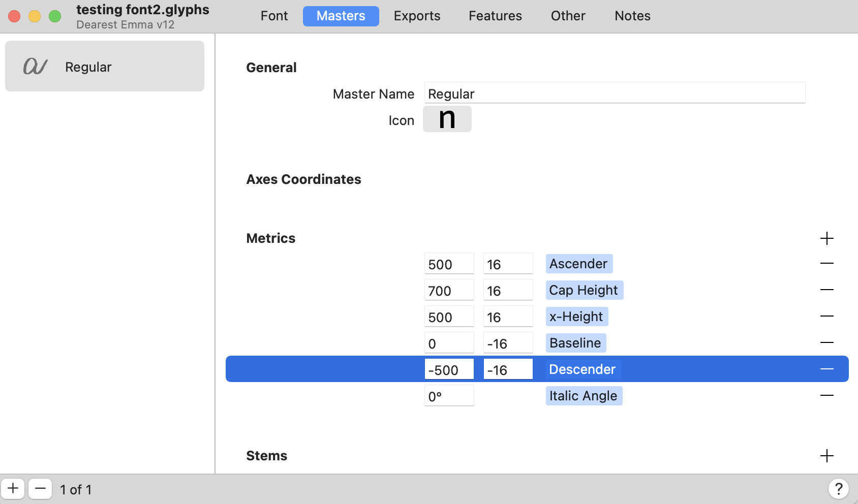Open the Cap Height metric type menu
Viewport: 858px width, 504px height.
(x=584, y=290)
